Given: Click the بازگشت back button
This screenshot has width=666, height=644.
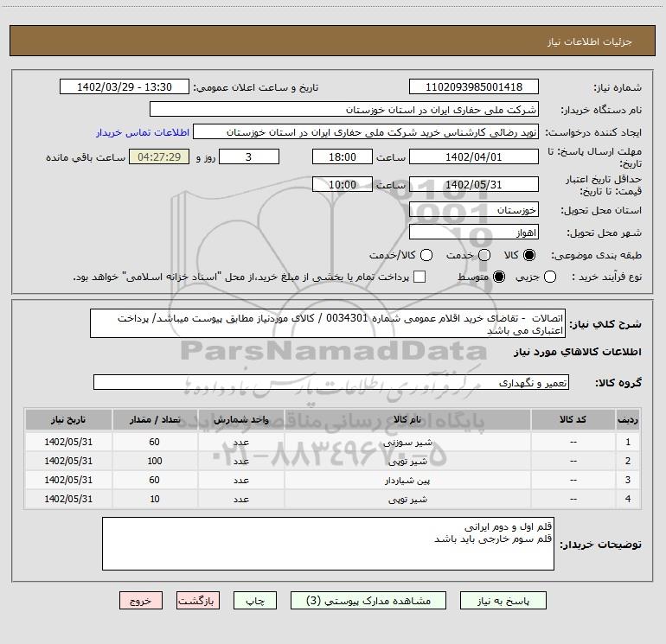Looking at the screenshot, I should point(198,601).
